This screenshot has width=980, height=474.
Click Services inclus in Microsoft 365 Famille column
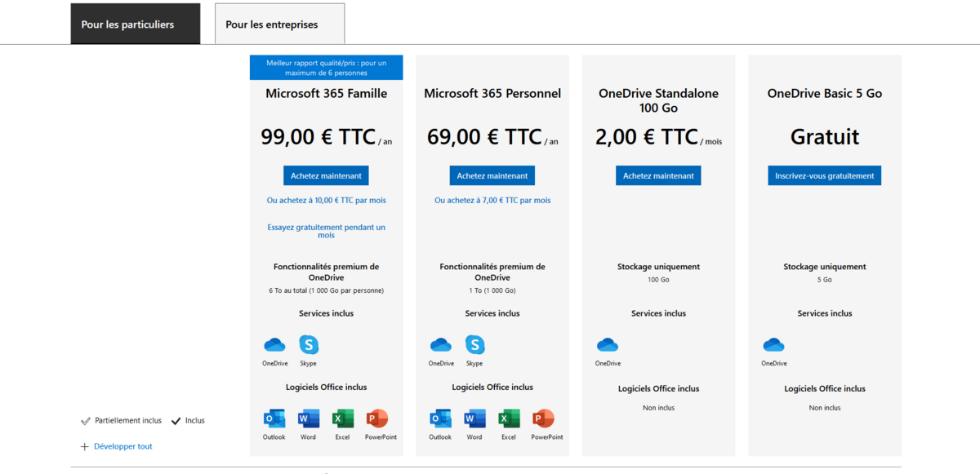pos(327,313)
